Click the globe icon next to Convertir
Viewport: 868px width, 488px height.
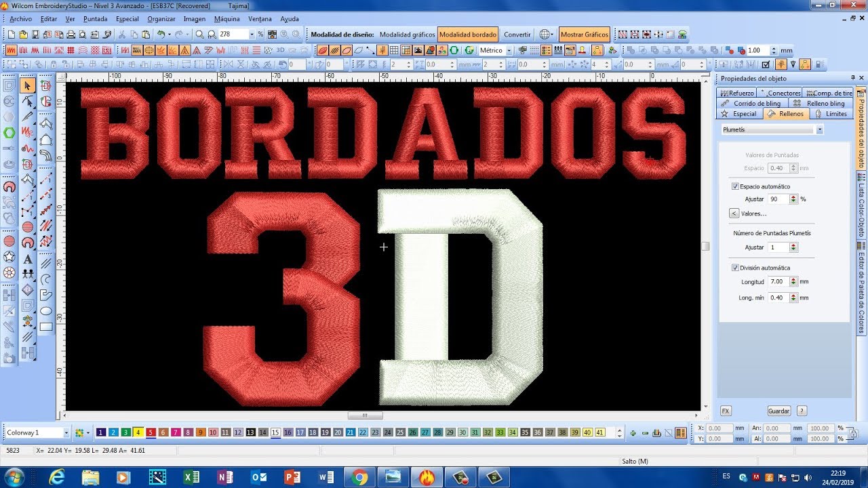pyautogui.click(x=545, y=34)
